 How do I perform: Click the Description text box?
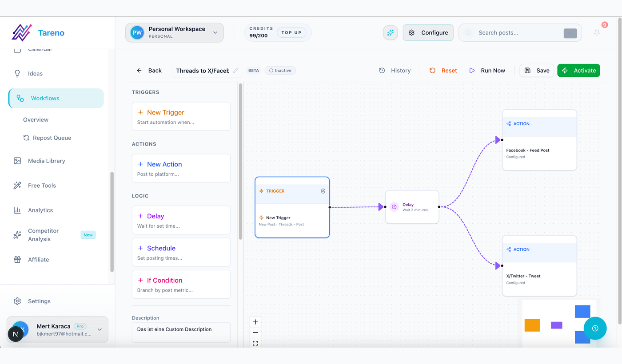tap(181, 332)
